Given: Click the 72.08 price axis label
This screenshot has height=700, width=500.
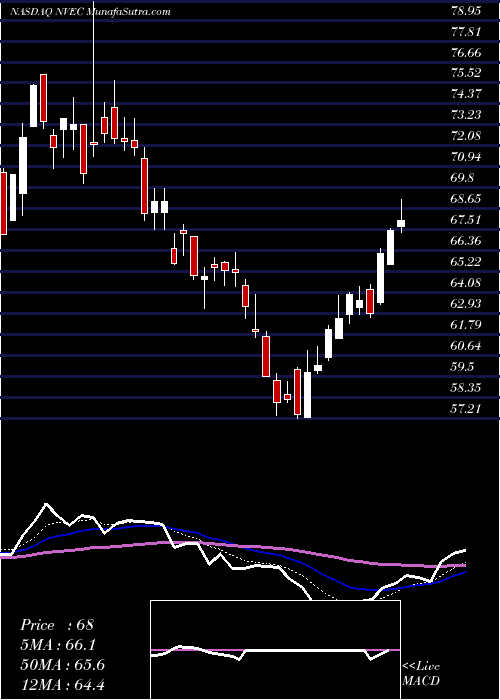Looking at the screenshot, I should (x=466, y=136).
